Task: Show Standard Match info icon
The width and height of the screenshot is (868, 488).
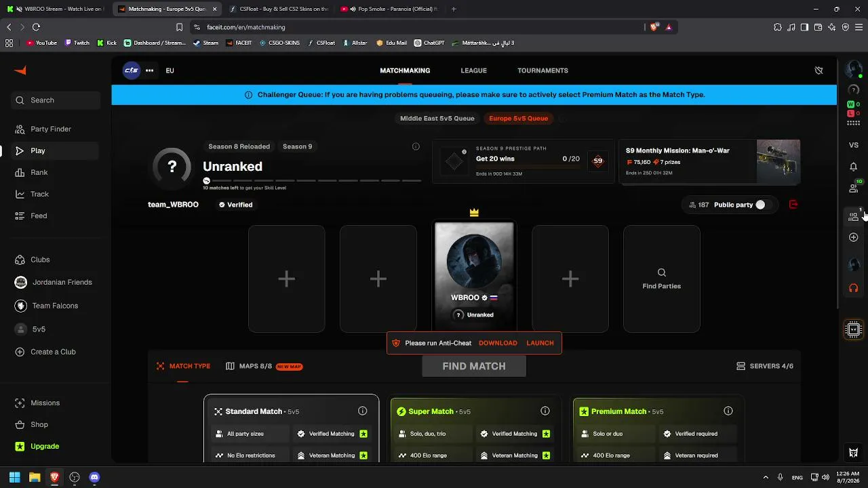Action: [x=363, y=411]
